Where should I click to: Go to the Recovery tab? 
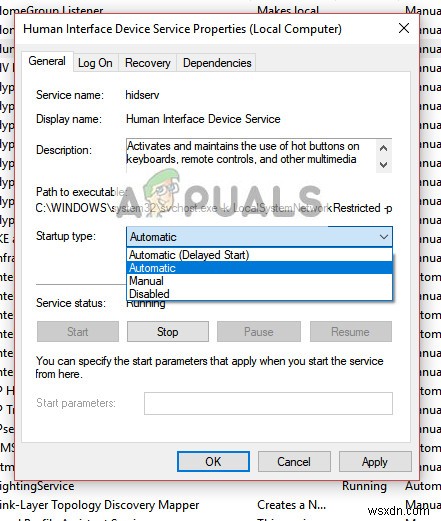pos(148,63)
